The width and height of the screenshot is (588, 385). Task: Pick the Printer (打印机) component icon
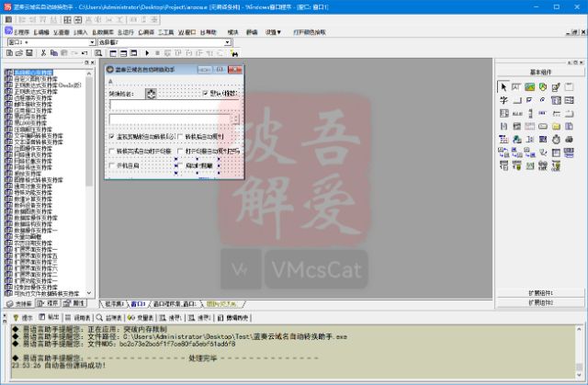coord(569,140)
